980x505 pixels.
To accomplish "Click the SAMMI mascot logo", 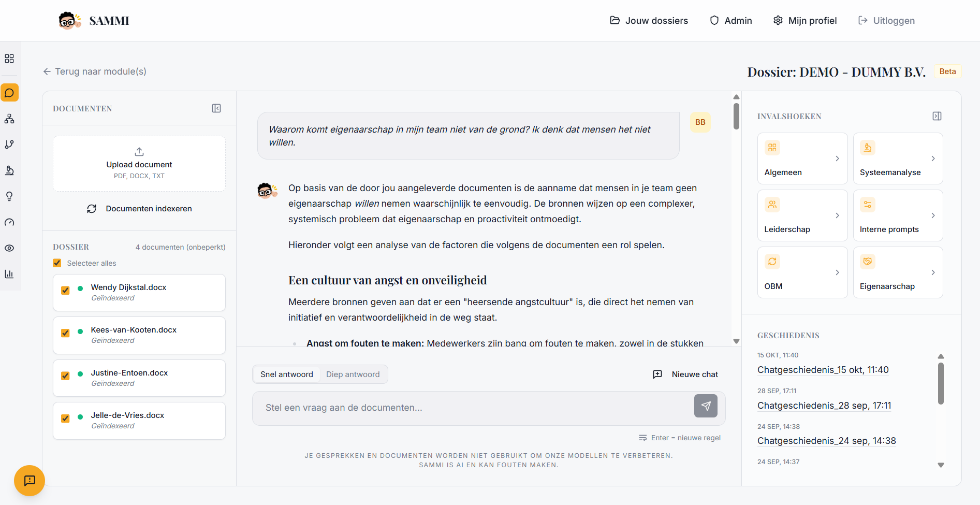I will pos(70,21).
